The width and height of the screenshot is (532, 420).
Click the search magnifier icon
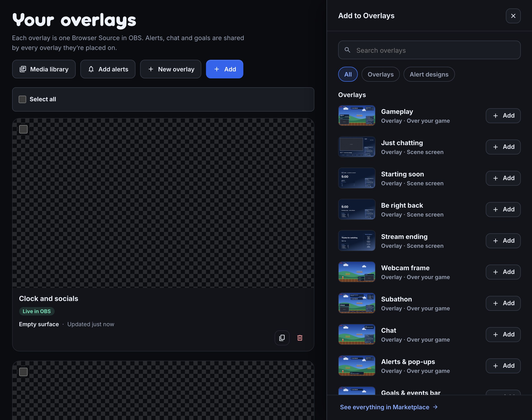(x=347, y=50)
